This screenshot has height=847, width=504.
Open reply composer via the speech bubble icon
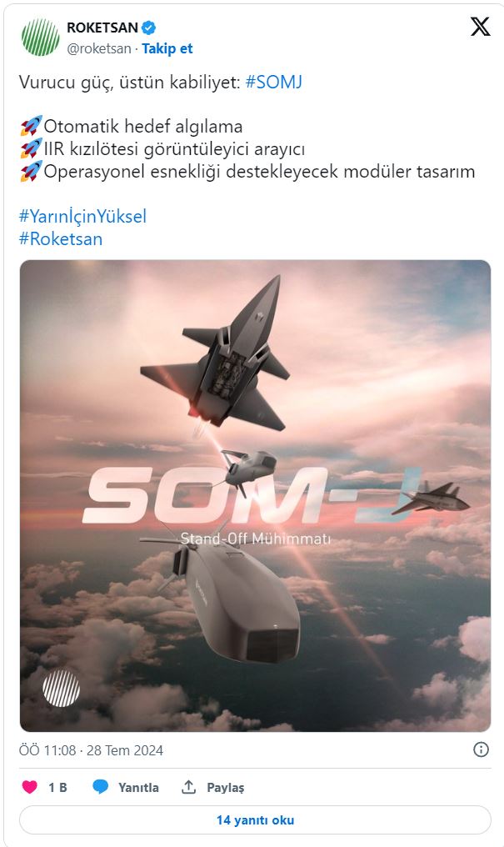pos(102,785)
